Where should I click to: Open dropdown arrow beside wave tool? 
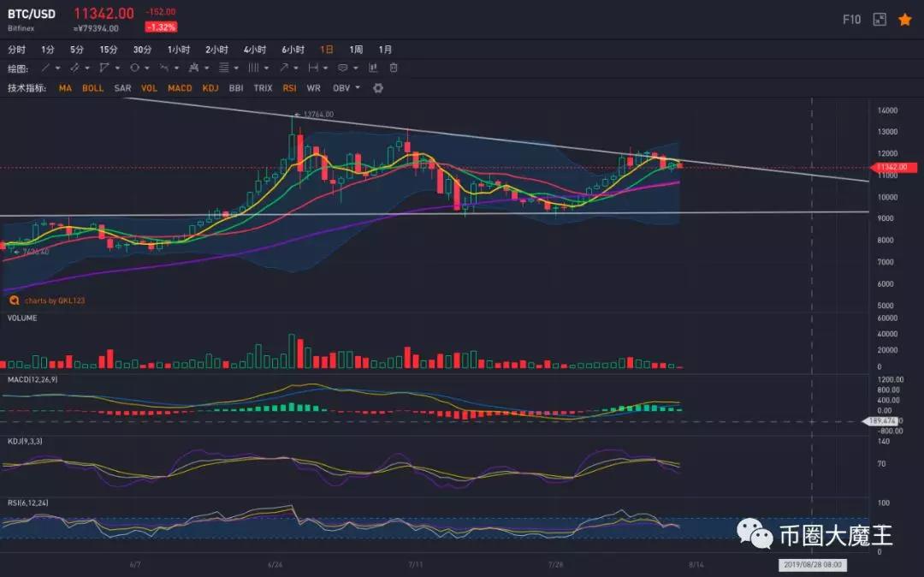(x=176, y=68)
